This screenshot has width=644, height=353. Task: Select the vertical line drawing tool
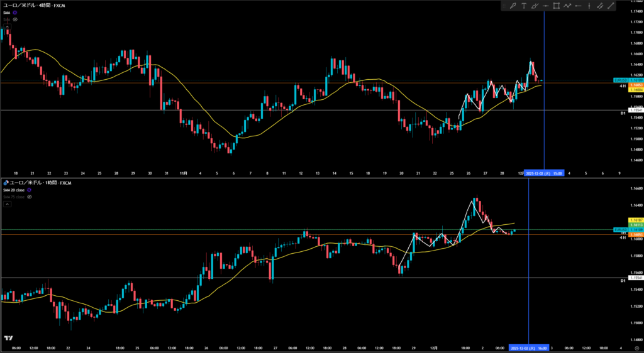tap(589, 6)
